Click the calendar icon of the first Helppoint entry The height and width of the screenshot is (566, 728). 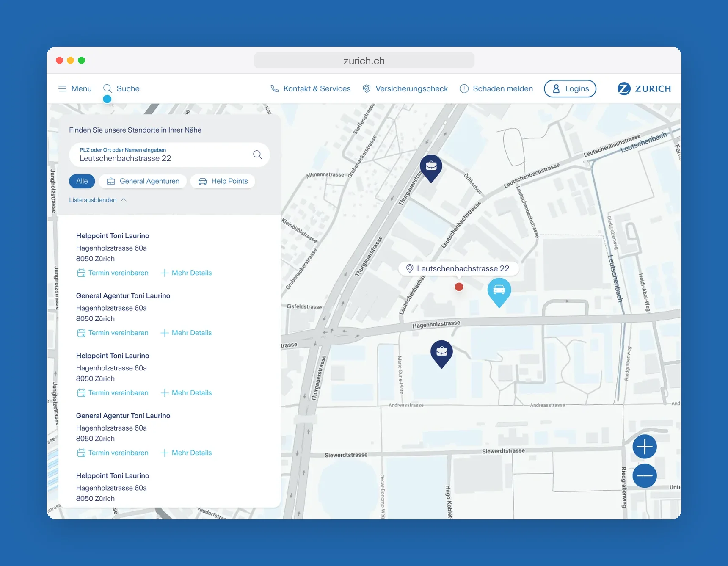click(x=81, y=273)
